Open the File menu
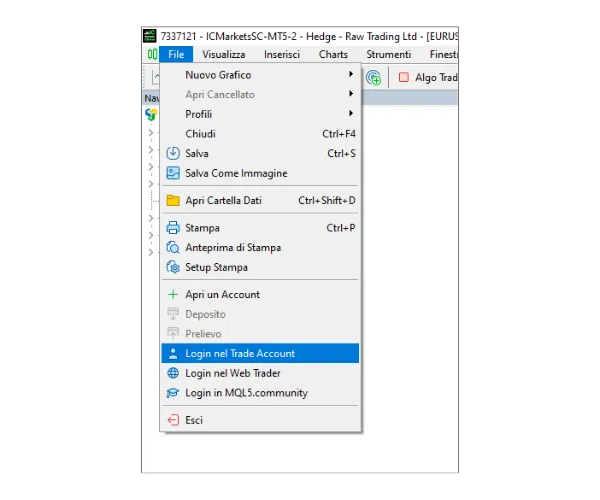This screenshot has width=600, height=500. click(x=176, y=54)
